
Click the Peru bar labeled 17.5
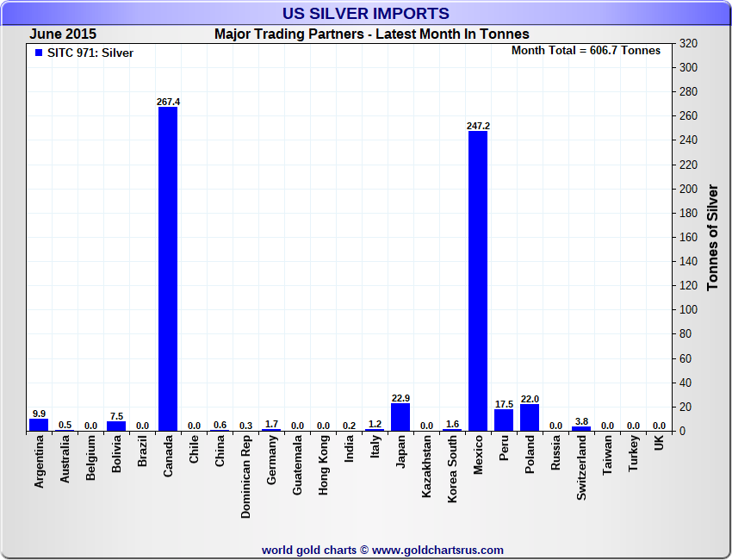coord(504,420)
